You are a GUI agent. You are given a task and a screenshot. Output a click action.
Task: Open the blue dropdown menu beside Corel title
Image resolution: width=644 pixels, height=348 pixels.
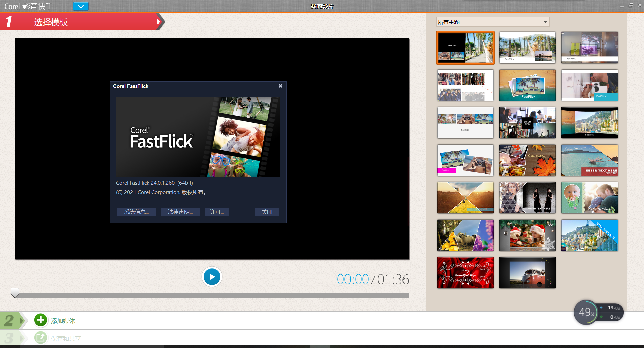click(x=80, y=6)
